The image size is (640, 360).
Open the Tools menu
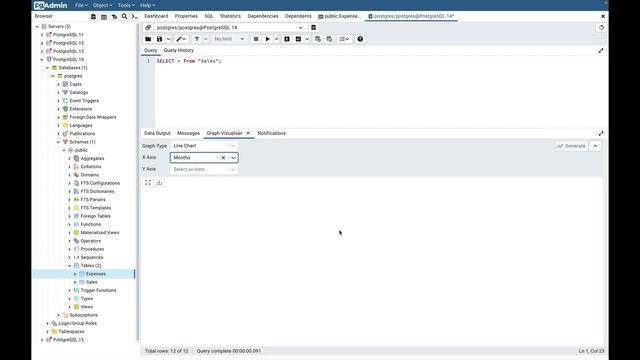click(x=126, y=5)
